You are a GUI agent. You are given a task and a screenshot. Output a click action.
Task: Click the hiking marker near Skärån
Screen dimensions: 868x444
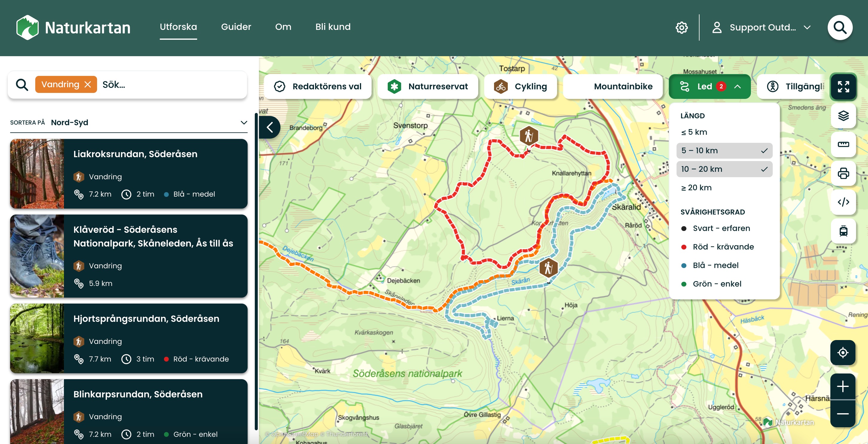point(548,268)
